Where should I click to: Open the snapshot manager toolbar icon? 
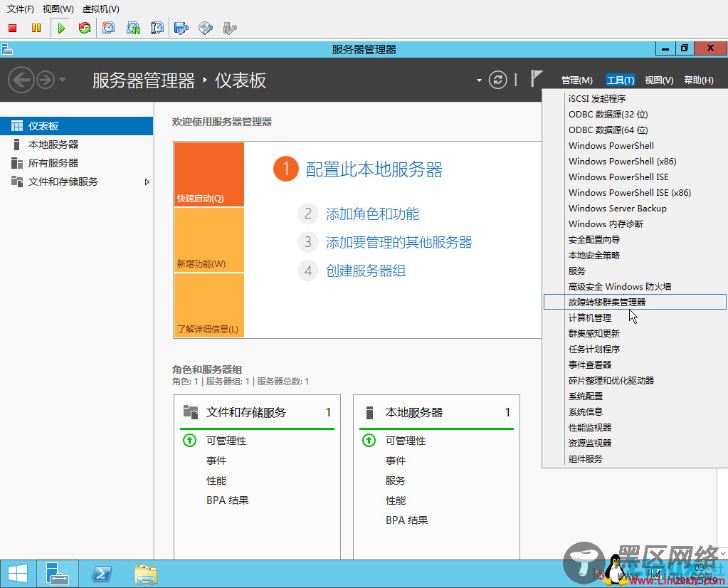(x=157, y=28)
